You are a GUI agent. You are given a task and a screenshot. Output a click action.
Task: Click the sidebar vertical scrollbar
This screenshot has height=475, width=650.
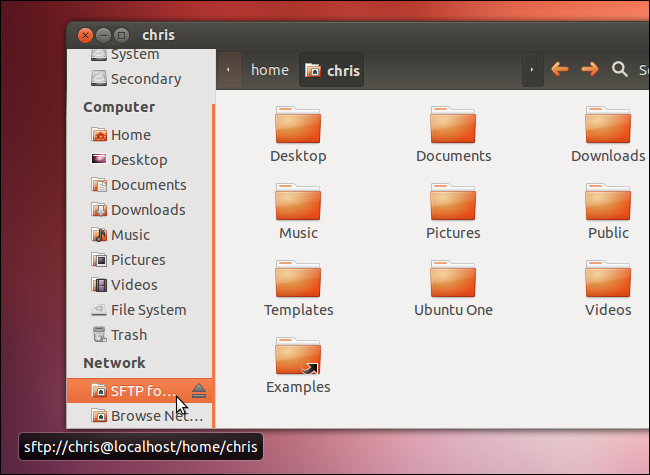[x=213, y=265]
